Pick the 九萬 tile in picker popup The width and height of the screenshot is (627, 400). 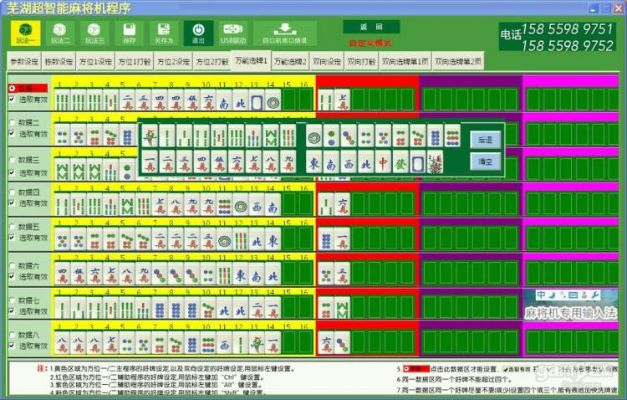click(288, 162)
